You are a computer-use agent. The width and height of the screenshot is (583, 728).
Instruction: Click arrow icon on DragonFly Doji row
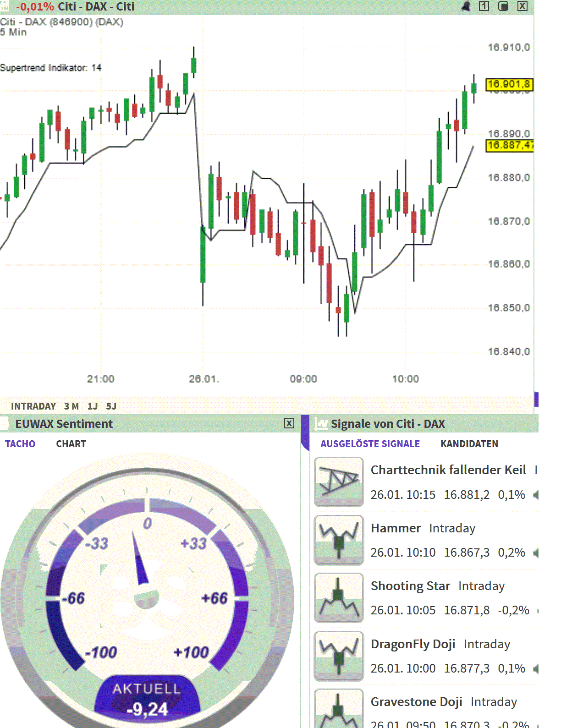[535, 669]
